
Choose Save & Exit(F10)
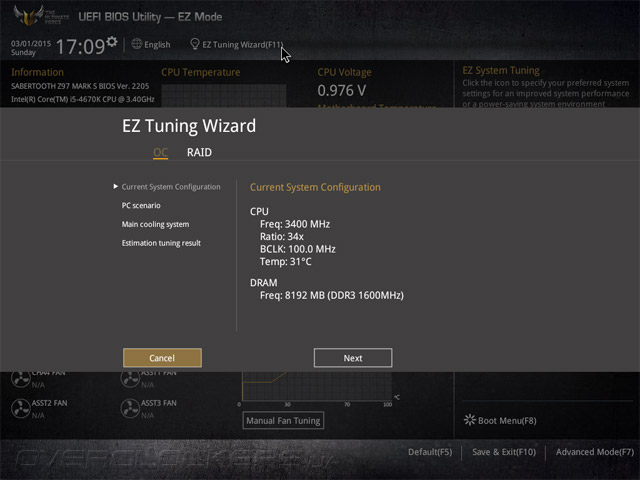(x=504, y=452)
